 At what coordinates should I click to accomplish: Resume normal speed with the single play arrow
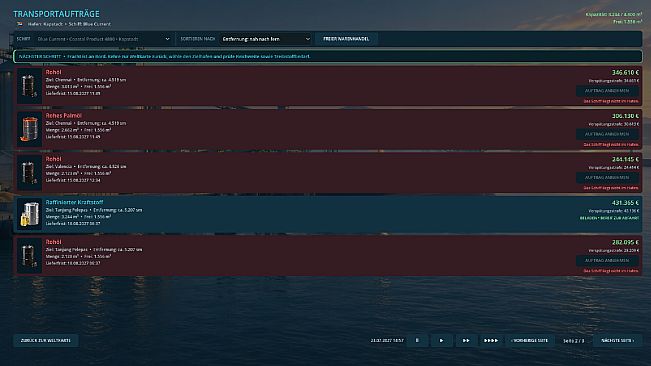coord(441,340)
